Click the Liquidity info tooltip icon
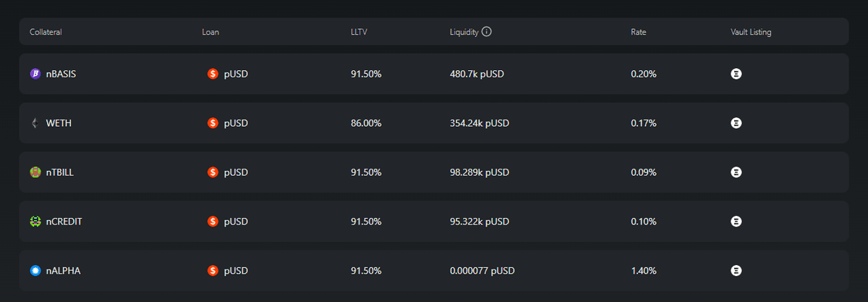This screenshot has height=302, width=868. [487, 32]
